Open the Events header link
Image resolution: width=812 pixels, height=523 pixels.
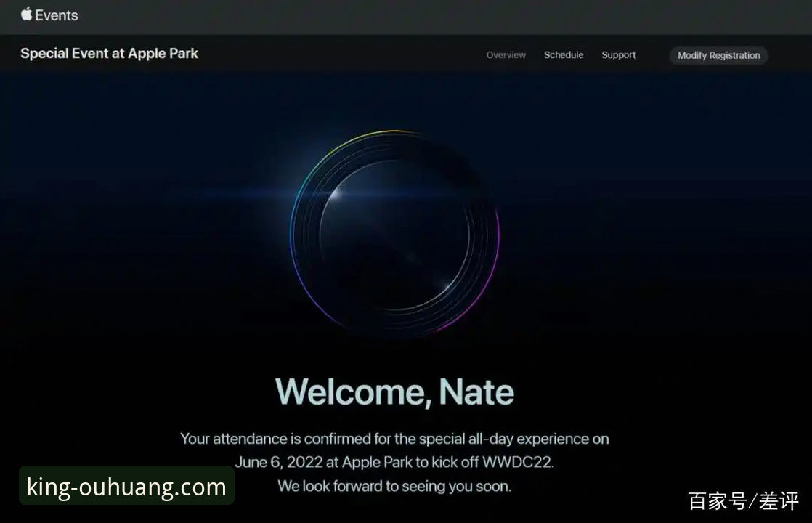[x=57, y=15]
